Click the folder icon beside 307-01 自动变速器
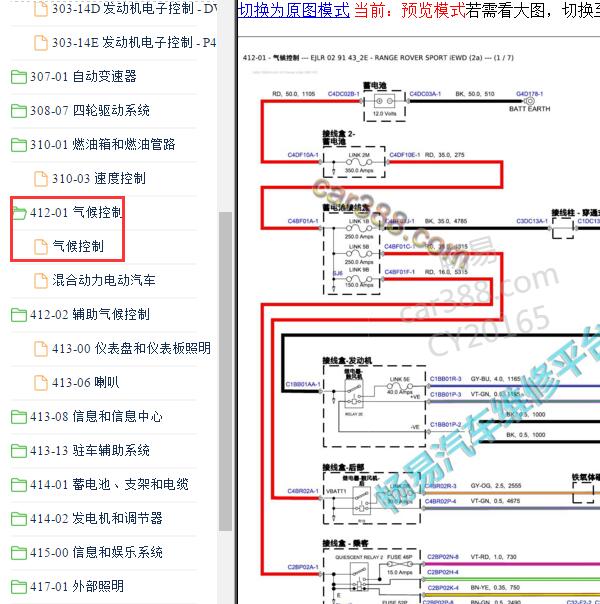 [x=18, y=77]
